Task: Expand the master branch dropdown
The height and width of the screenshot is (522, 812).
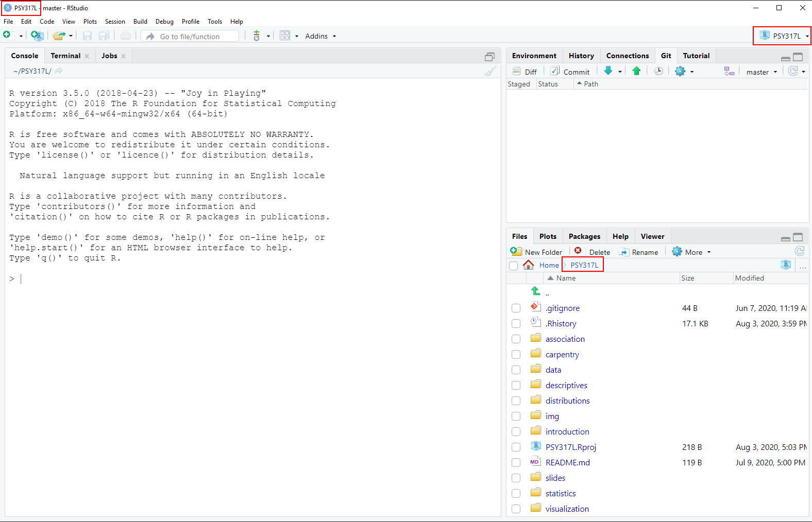Action: [x=762, y=72]
